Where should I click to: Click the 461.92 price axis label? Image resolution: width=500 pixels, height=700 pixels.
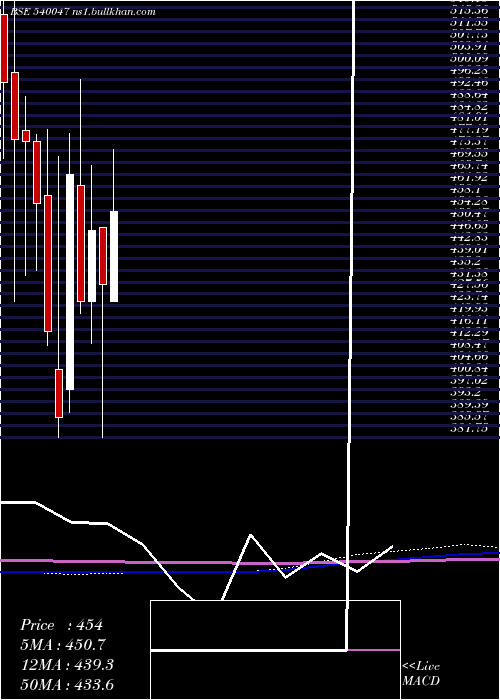[468, 178]
